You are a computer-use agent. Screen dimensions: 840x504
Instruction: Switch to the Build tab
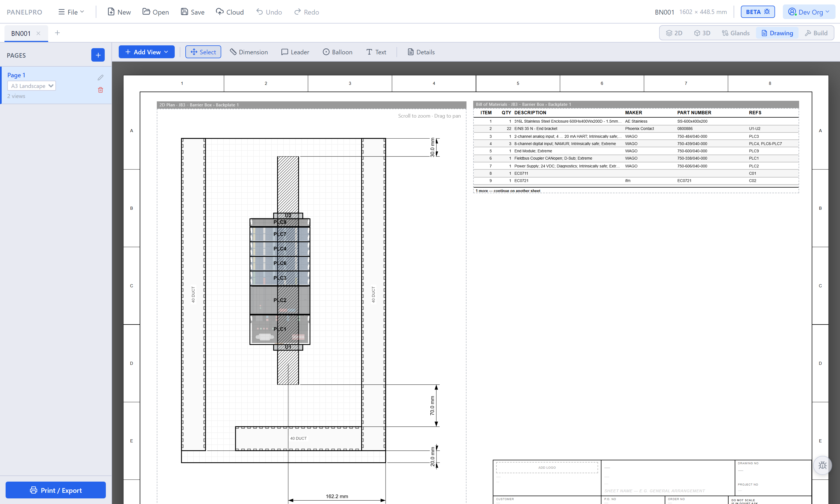tap(816, 33)
